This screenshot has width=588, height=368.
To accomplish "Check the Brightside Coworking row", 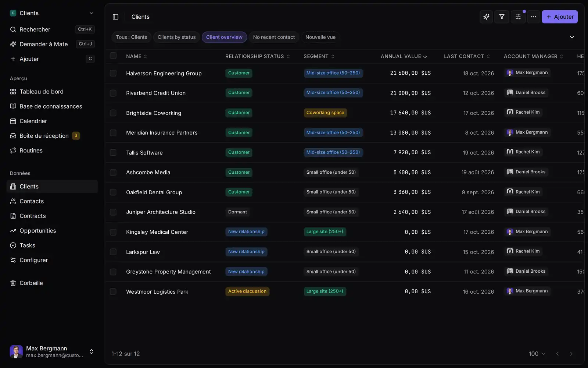I will (113, 113).
